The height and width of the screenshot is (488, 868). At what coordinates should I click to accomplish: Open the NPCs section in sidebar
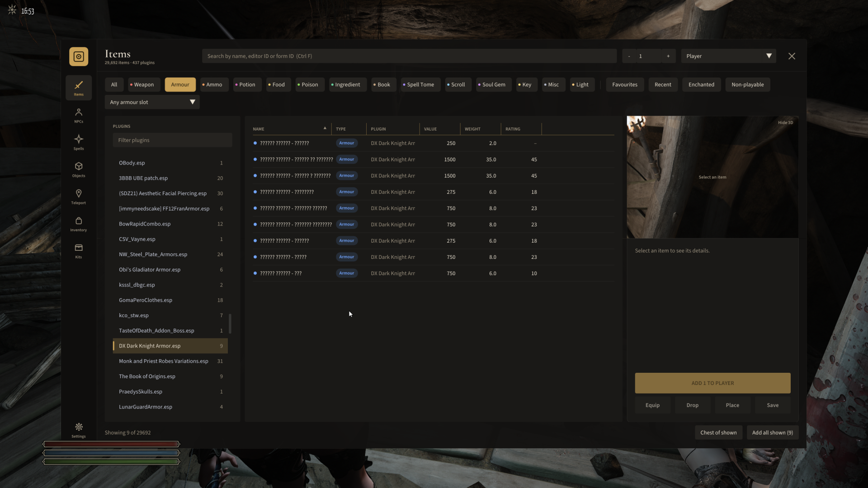click(79, 115)
